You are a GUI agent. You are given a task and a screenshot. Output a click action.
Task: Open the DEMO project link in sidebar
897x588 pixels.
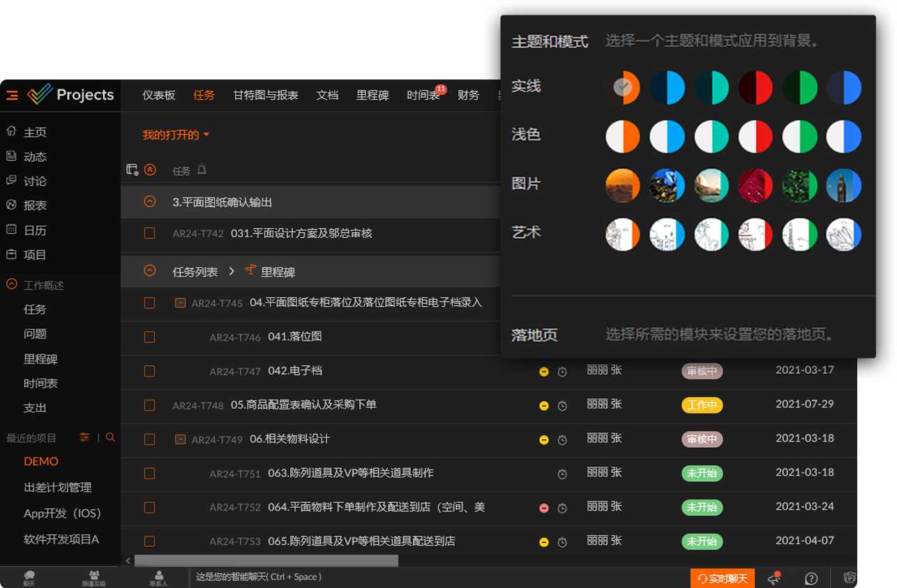(41, 462)
